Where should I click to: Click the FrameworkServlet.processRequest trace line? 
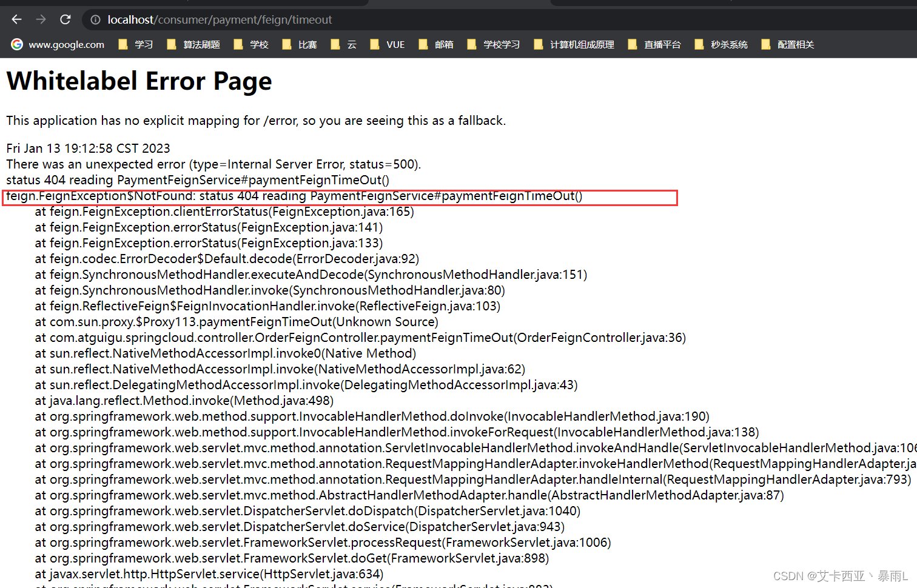[x=323, y=543]
